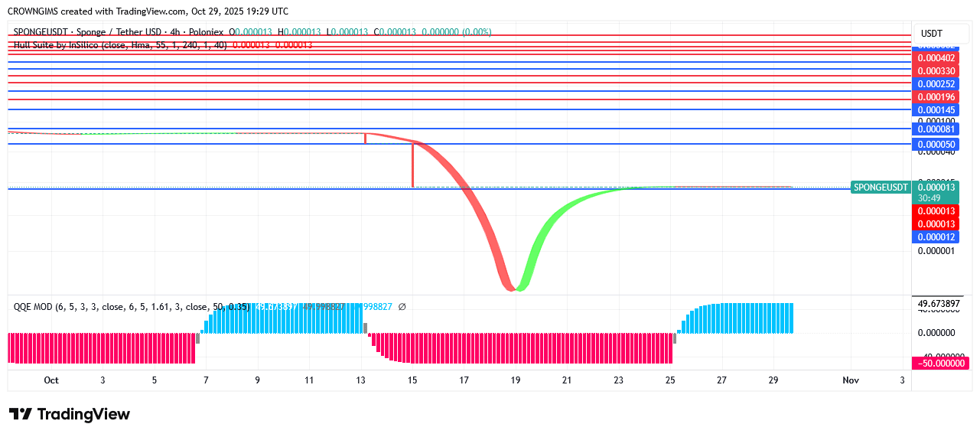This screenshot has height=437, width=980.
Task: Click the USDT currency box on price axis
Action: [x=931, y=34]
